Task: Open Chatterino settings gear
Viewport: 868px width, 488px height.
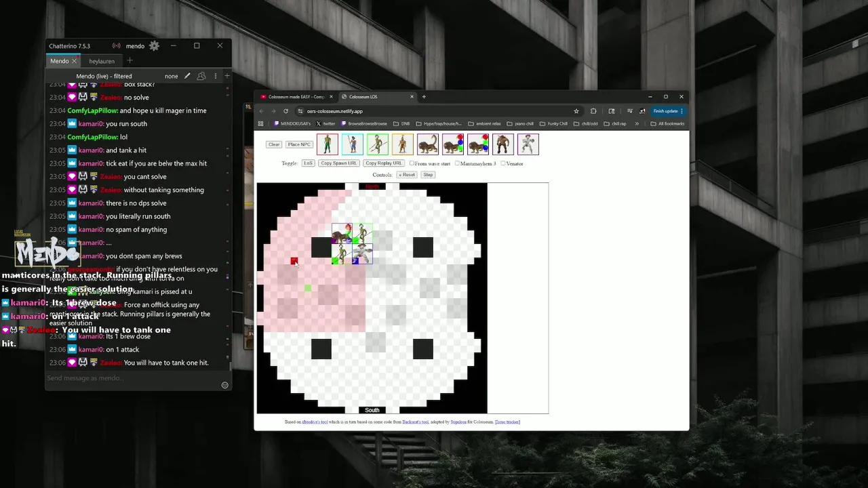Action: pos(154,46)
